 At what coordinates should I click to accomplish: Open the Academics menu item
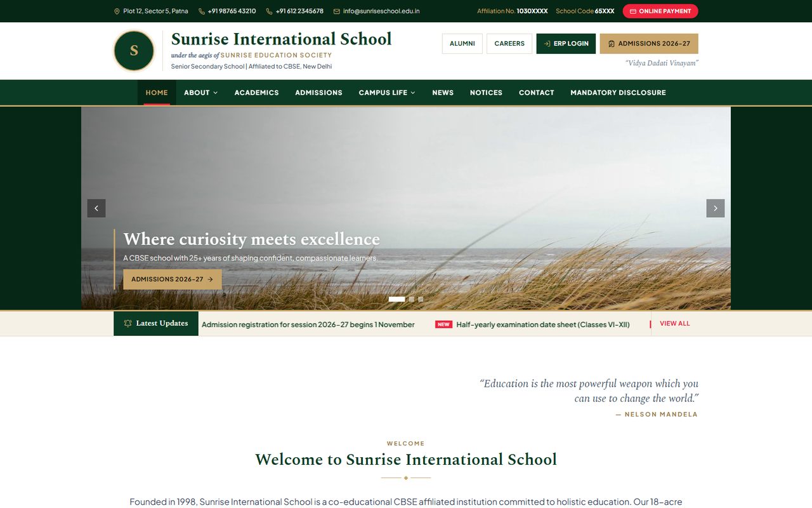[256, 93]
